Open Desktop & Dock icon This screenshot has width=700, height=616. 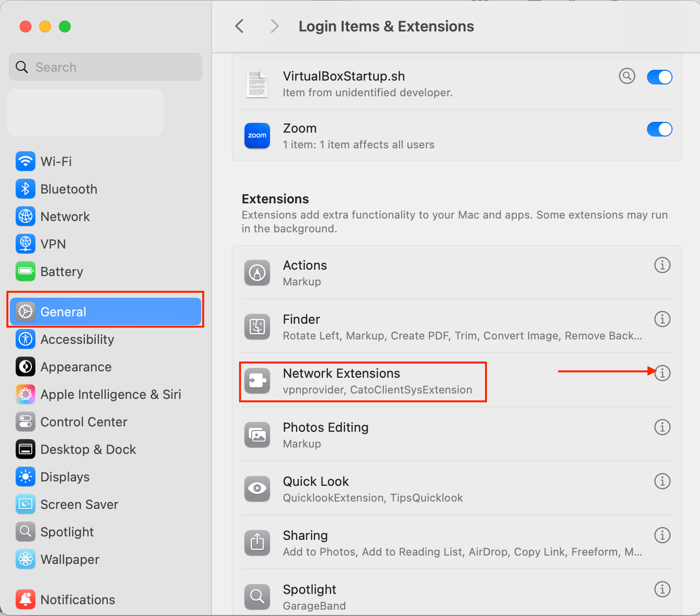click(x=26, y=449)
